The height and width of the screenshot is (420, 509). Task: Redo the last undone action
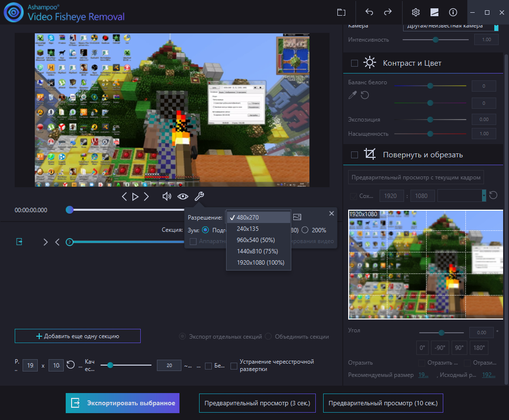pyautogui.click(x=387, y=12)
